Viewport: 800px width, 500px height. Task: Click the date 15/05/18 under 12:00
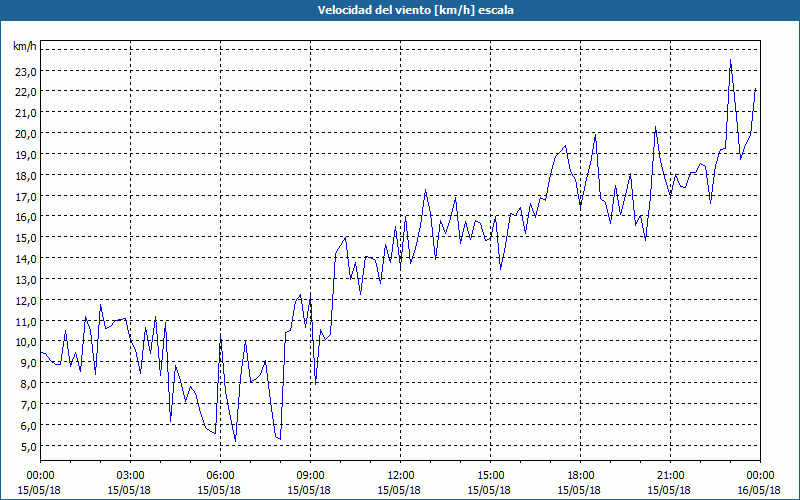pyautogui.click(x=399, y=490)
